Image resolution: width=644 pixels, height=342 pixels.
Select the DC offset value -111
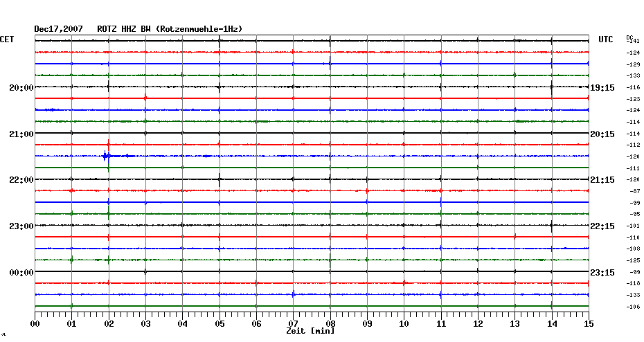click(x=634, y=168)
